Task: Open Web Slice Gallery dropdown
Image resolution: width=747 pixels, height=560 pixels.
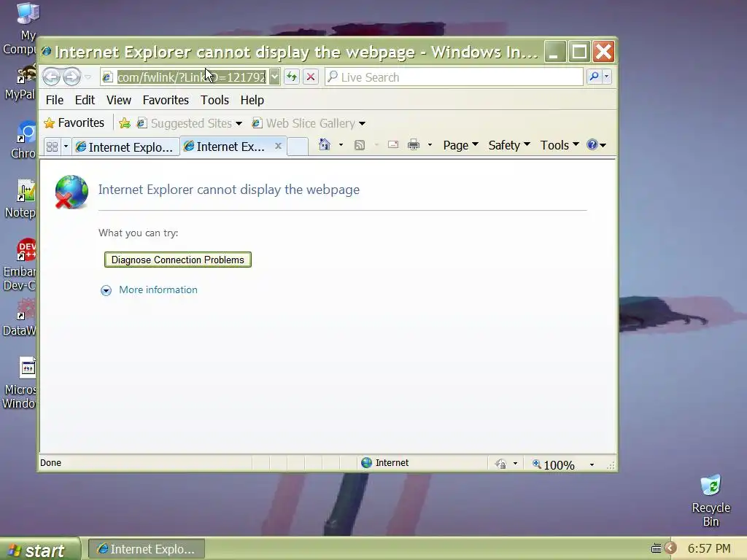Action: [x=309, y=123]
